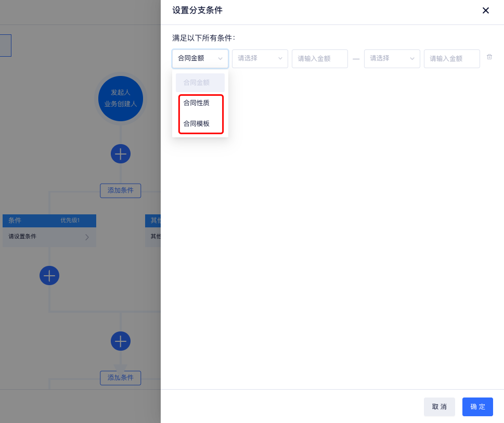The image size is (504, 423).
Task: Click plus button above the lower 添加条件 button
Action: [121, 341]
